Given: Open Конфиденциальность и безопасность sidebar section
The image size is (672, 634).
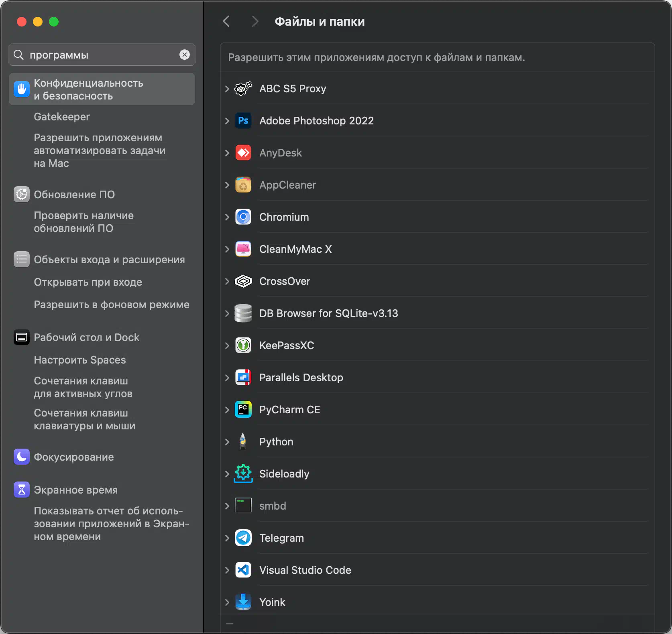Looking at the screenshot, I should pyautogui.click(x=102, y=89).
